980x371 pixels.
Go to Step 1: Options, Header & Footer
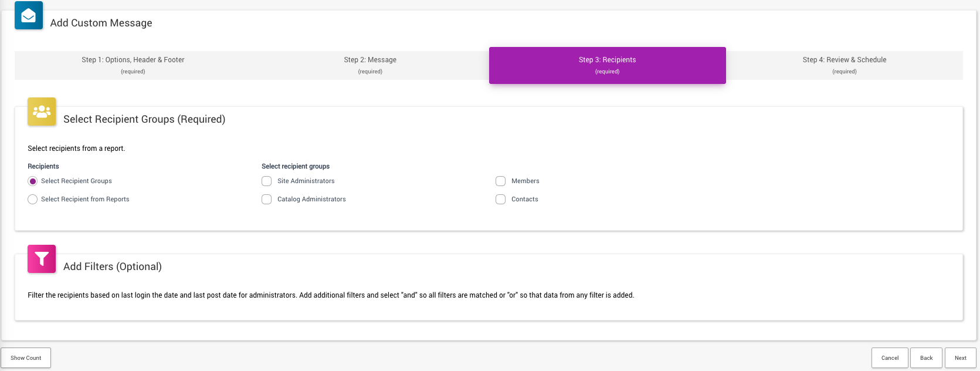(133, 65)
